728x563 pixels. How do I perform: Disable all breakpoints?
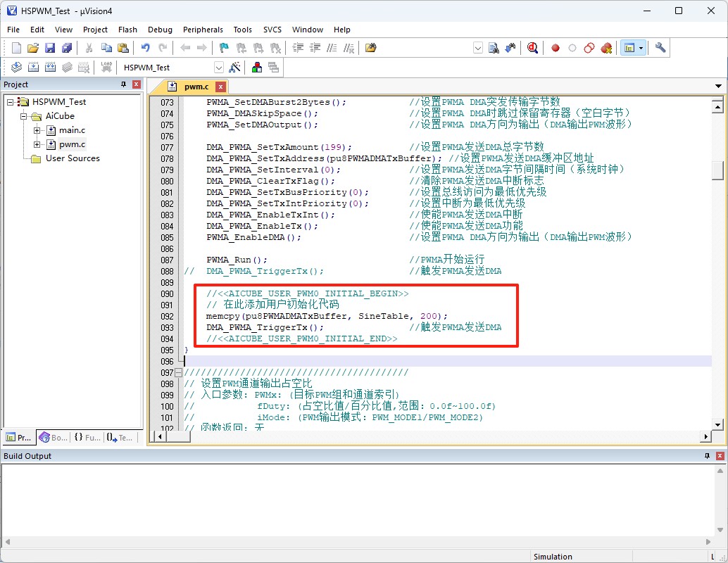click(x=589, y=48)
